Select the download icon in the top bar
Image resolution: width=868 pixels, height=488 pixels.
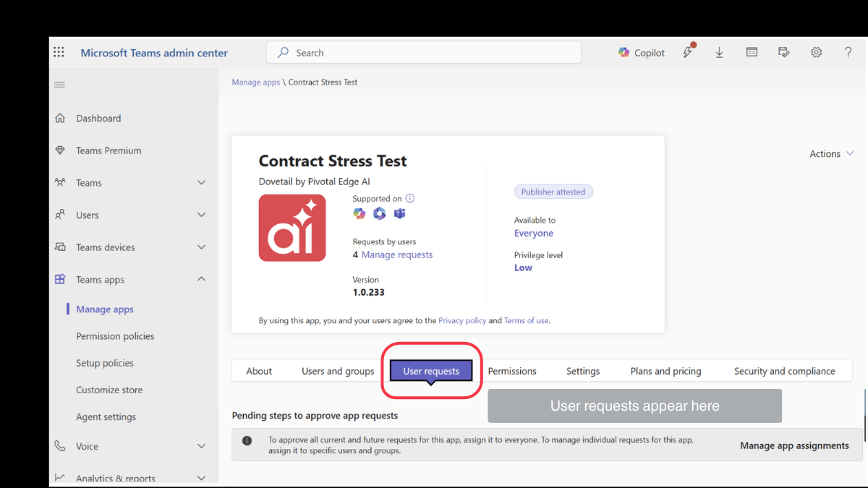(719, 52)
